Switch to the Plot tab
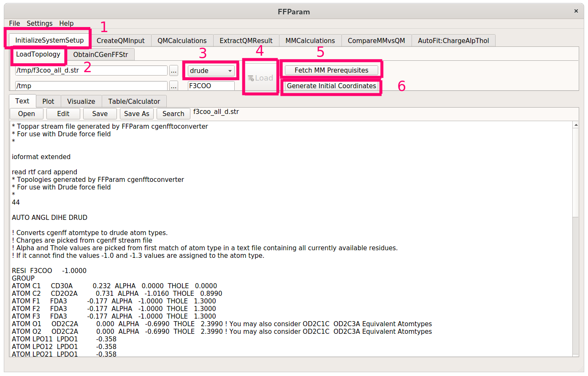The image size is (588, 376). coord(48,101)
